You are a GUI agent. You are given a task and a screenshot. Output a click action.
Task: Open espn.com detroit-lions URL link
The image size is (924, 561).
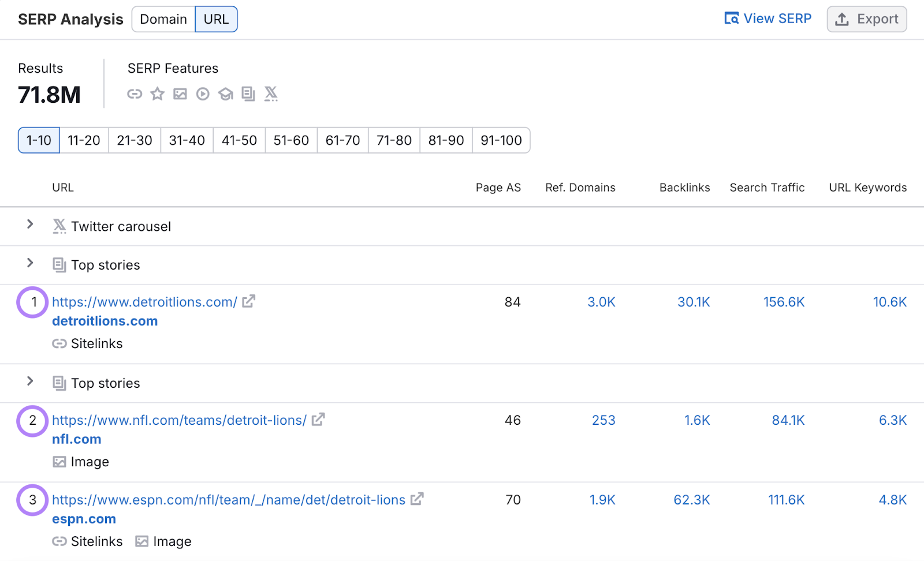point(229,500)
